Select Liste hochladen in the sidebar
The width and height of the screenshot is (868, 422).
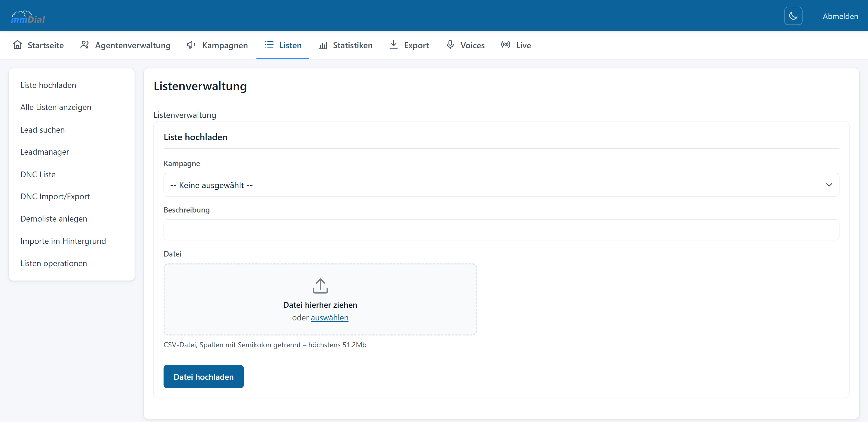[48, 85]
